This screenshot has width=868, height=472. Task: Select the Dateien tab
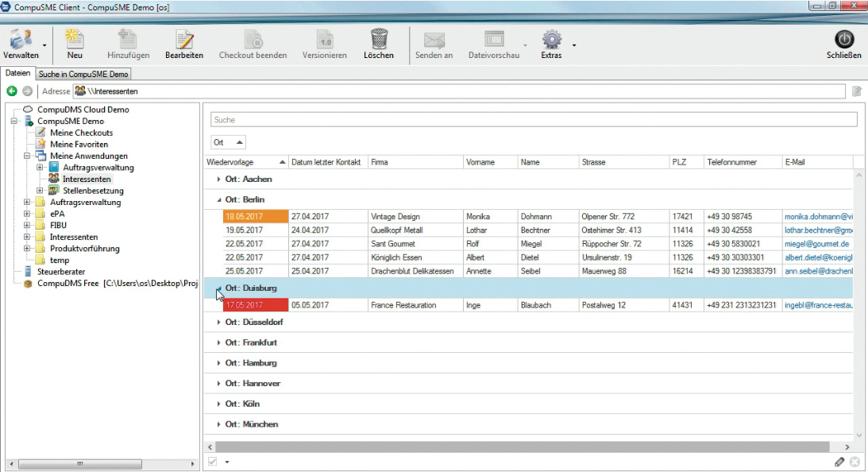click(18, 73)
